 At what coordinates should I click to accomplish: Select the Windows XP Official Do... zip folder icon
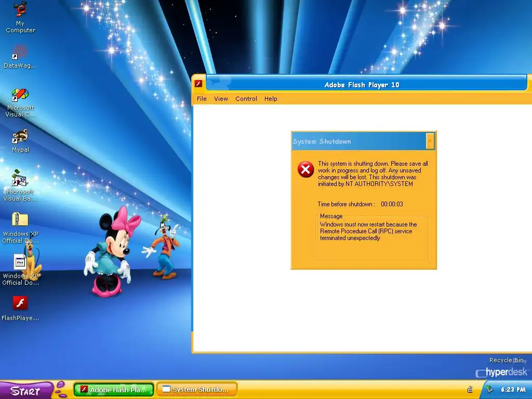(x=20, y=228)
